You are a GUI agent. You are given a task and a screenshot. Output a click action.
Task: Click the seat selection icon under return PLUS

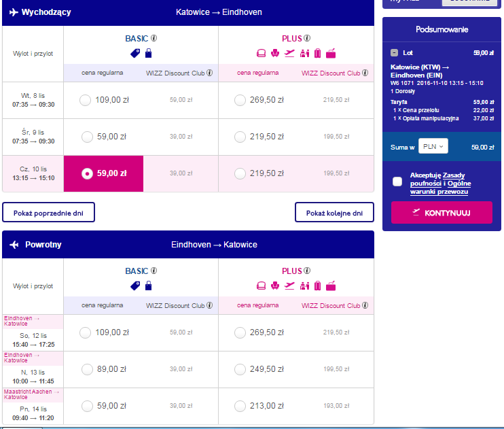coord(261,286)
